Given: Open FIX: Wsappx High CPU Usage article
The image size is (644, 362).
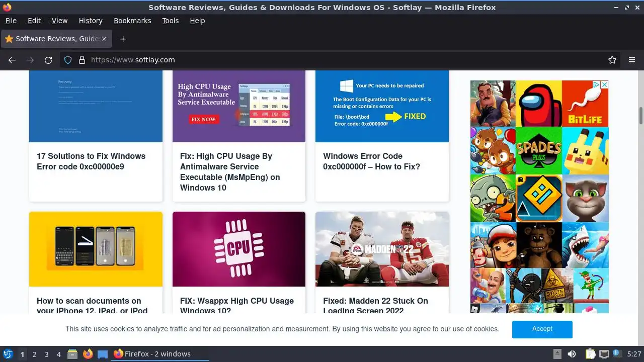Looking at the screenshot, I should [x=237, y=305].
